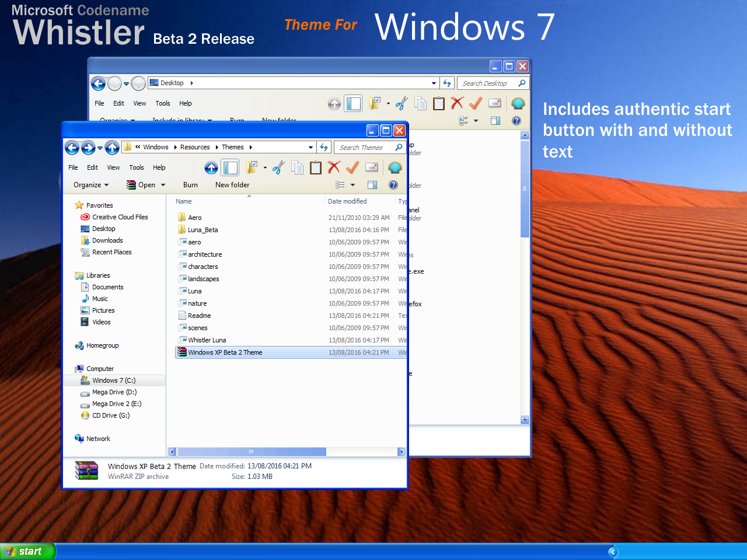Click the folder options icon in Themes toolbar
This screenshot has height=560, width=747.
(252, 167)
